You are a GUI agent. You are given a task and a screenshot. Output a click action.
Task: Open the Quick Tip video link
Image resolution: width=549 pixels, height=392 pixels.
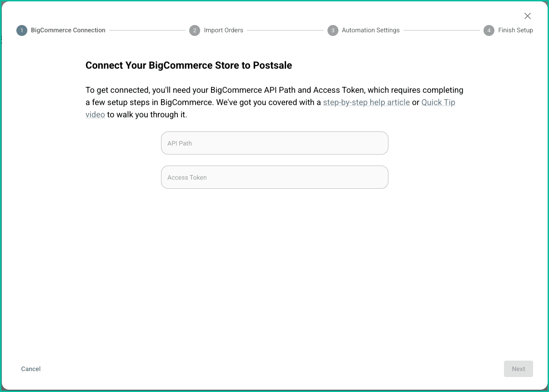[438, 102]
